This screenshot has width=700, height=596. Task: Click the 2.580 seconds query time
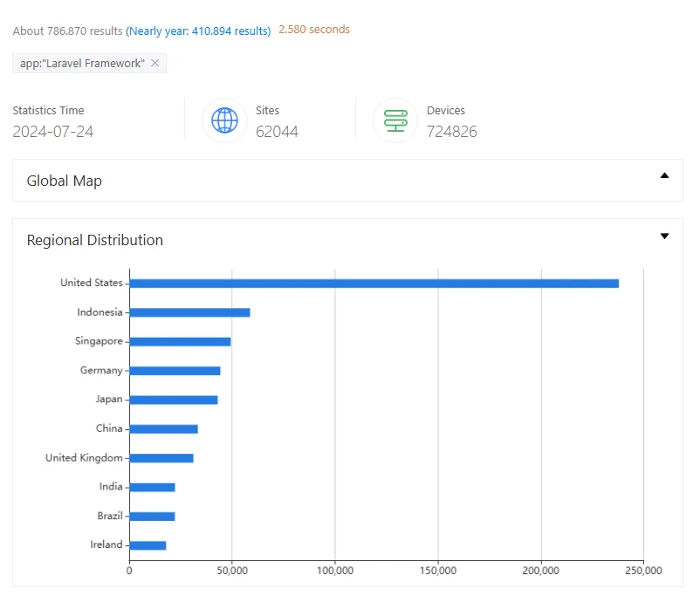click(314, 30)
